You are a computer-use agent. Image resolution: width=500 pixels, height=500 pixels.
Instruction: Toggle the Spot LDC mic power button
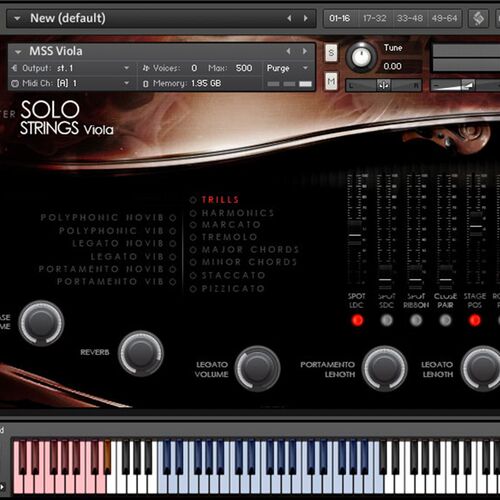tap(357, 320)
